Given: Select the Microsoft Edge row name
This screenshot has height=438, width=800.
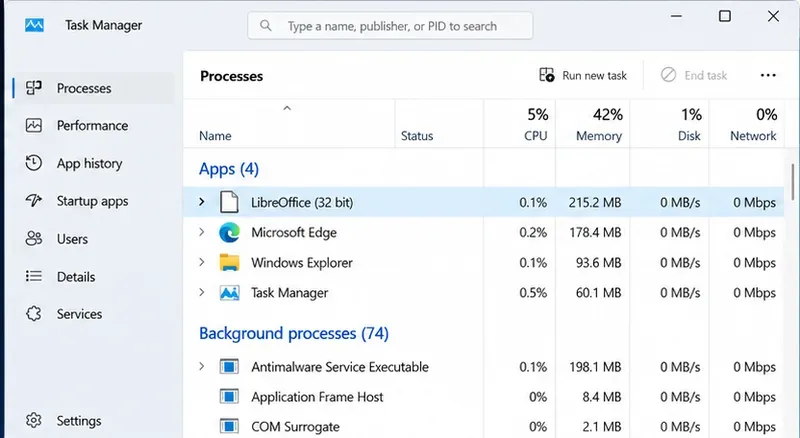Looking at the screenshot, I should click(294, 233).
